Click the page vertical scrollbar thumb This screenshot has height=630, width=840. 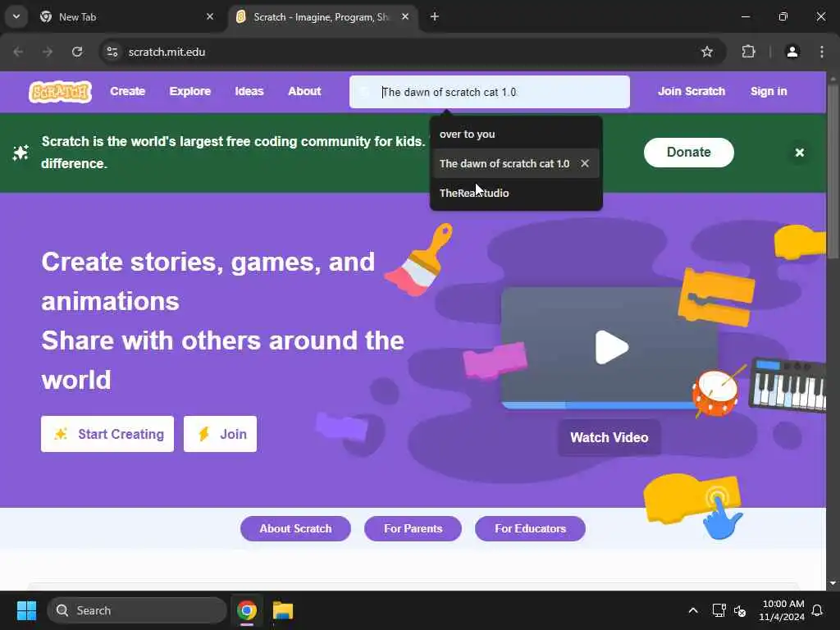[833, 171]
